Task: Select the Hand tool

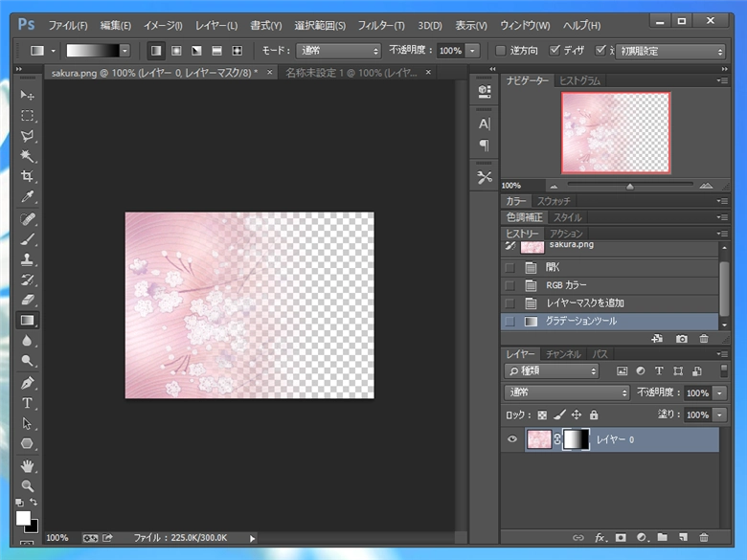Action: [28, 466]
